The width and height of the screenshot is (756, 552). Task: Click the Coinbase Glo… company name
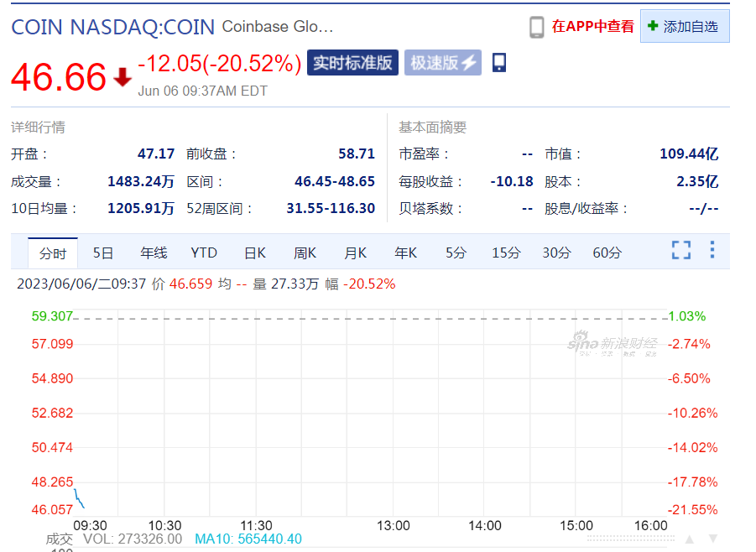coord(278,27)
